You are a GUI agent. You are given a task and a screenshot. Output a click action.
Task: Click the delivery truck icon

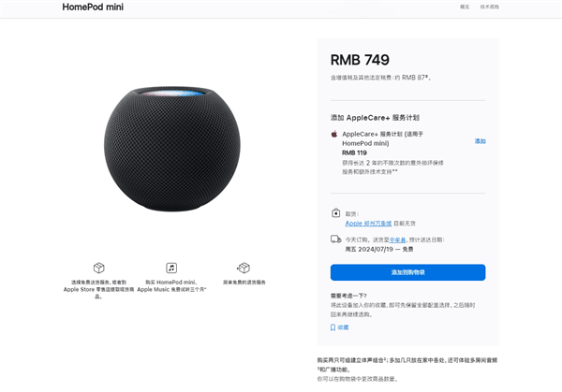point(335,240)
